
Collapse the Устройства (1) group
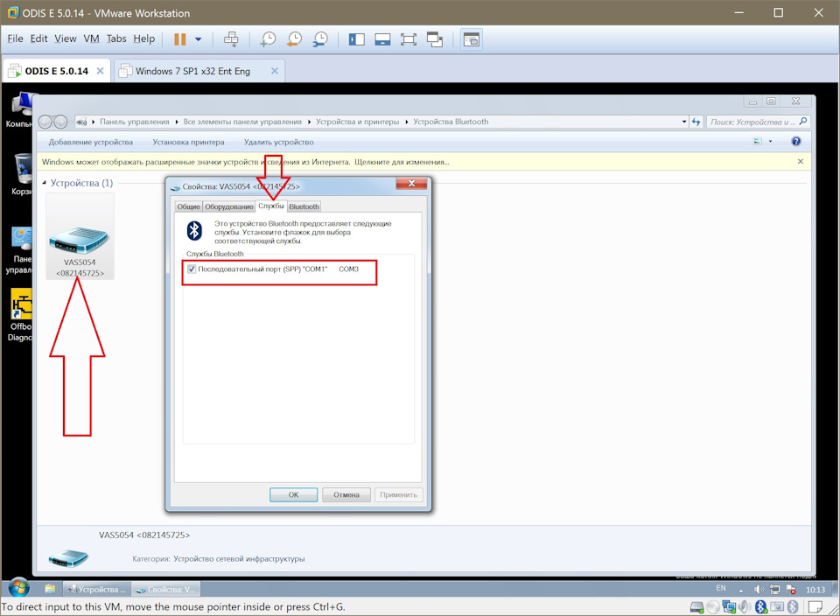(x=45, y=183)
